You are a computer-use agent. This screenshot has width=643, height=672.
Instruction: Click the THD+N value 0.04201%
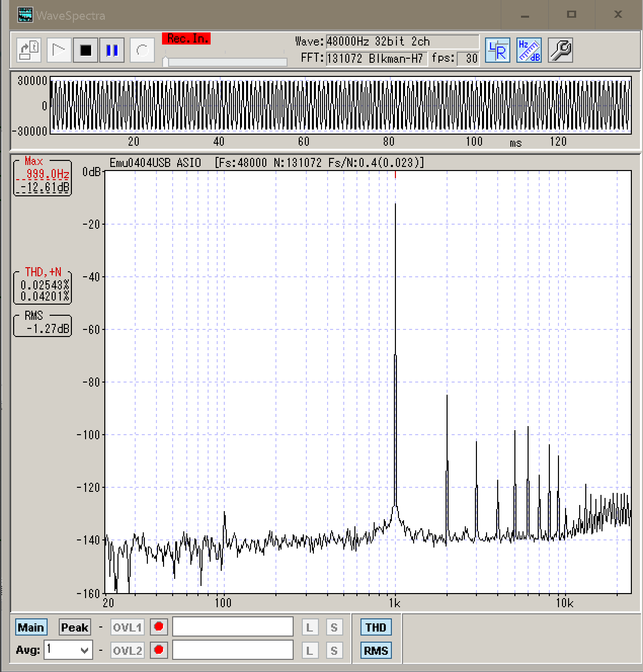(x=45, y=297)
